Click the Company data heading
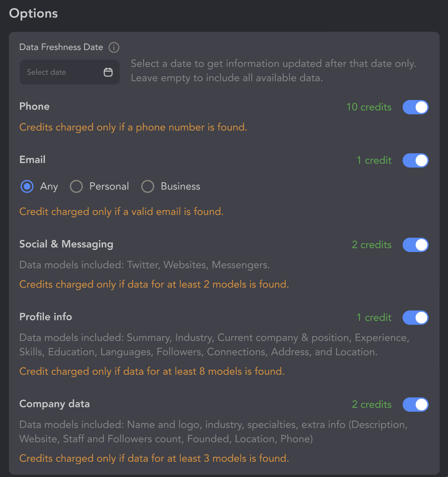The height and width of the screenshot is (477, 448). coord(54,404)
